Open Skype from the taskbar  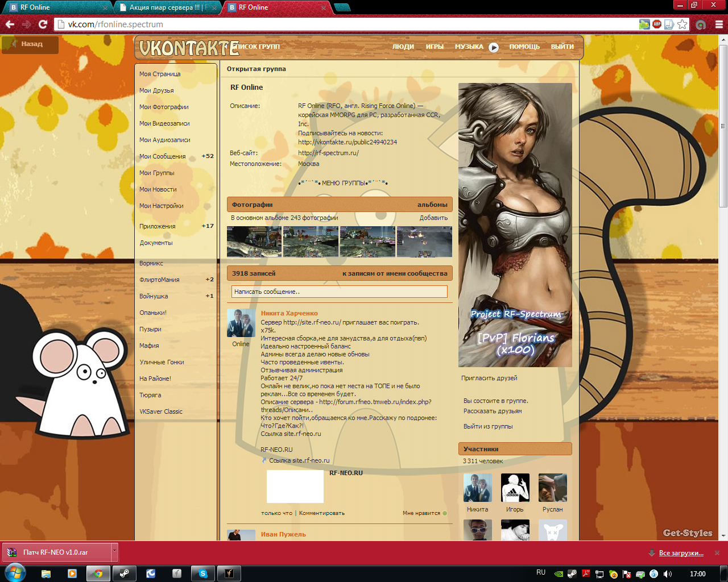tap(202, 573)
